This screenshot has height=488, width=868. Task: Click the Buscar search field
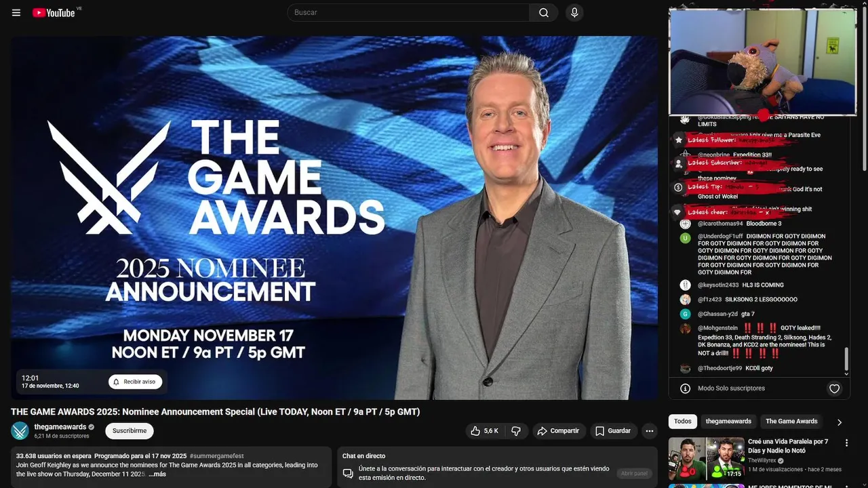408,12
